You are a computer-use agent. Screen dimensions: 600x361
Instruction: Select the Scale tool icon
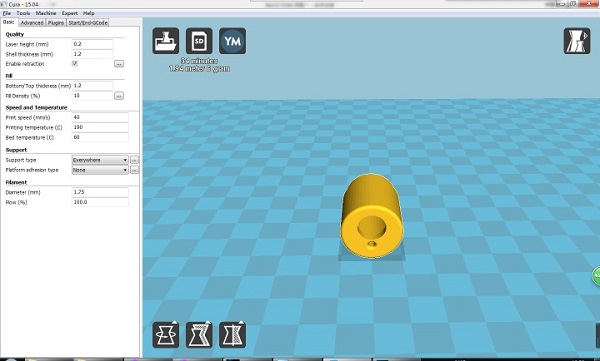click(199, 335)
